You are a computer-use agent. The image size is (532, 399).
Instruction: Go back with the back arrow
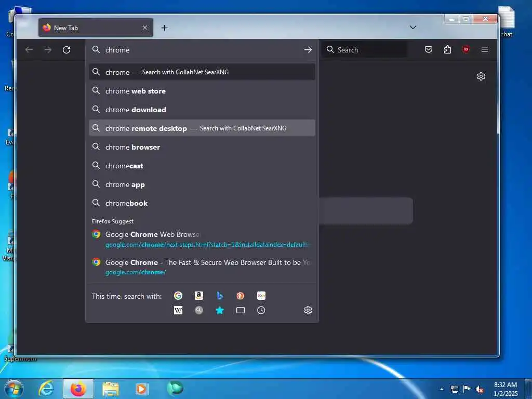pos(29,50)
